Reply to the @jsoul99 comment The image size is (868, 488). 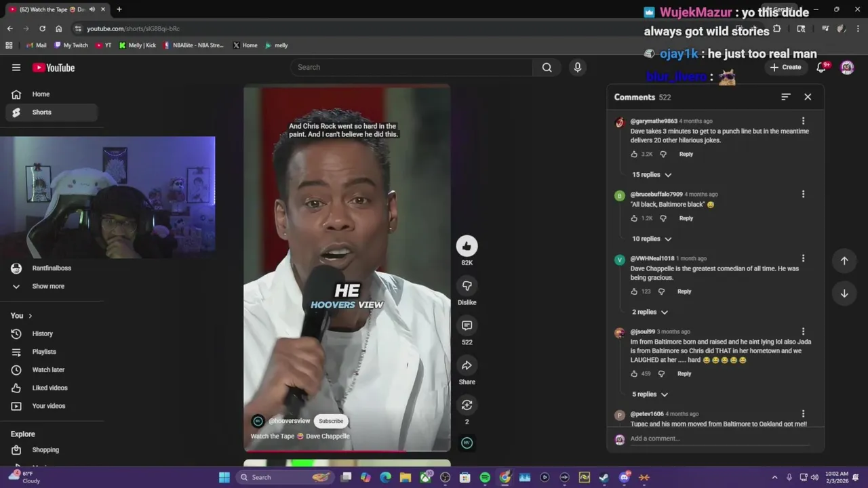[x=684, y=373]
